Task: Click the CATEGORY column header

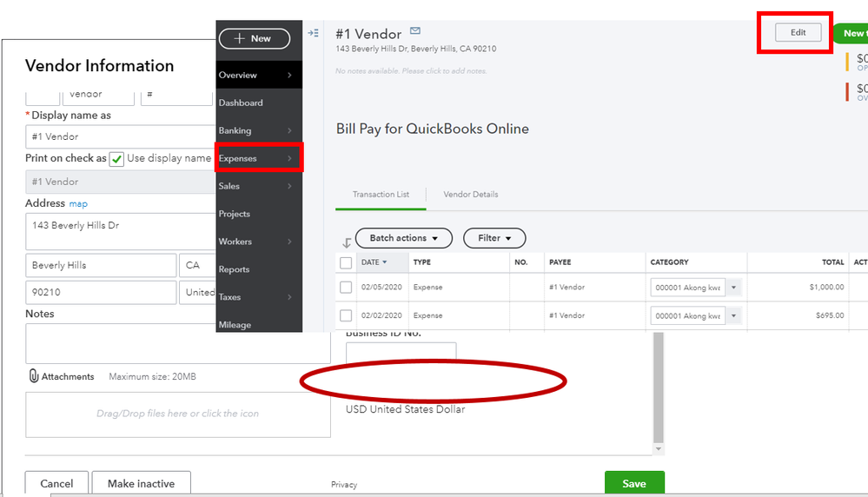Action: point(669,262)
